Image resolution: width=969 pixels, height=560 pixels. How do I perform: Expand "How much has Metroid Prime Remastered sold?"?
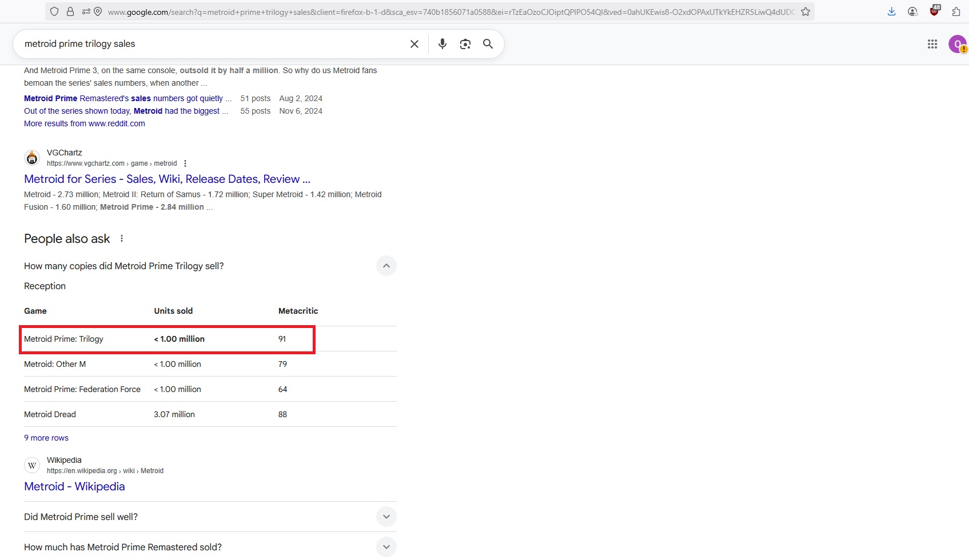coord(386,547)
